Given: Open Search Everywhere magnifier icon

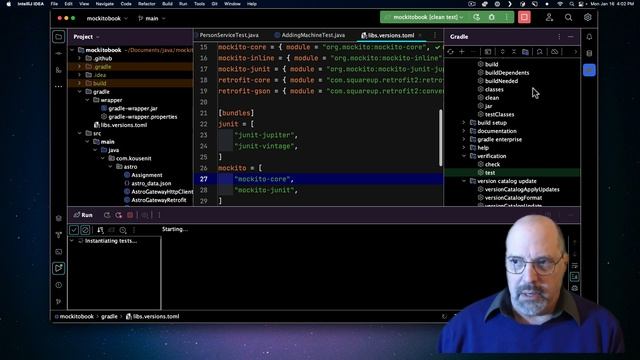Looking at the screenshot, I should [x=568, y=18].
